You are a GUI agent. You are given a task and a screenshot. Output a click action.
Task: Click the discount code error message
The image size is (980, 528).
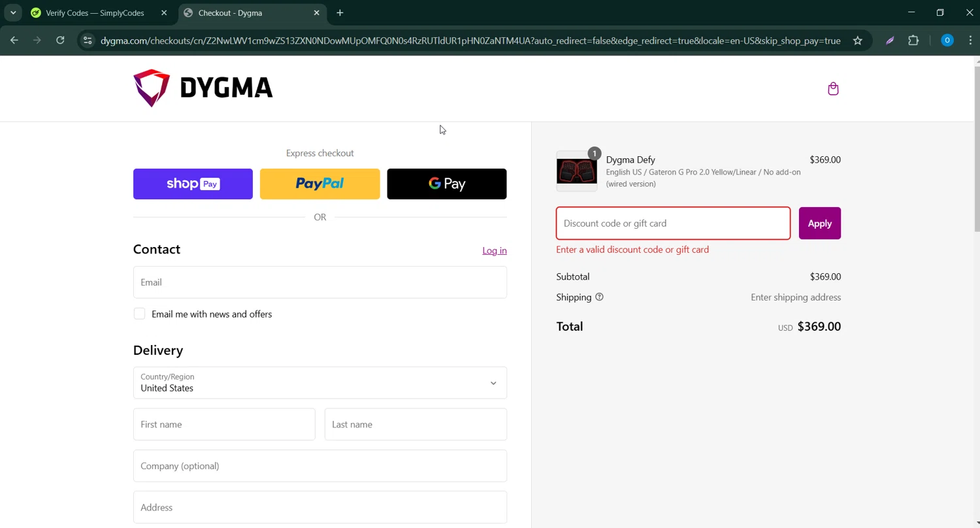coord(632,250)
